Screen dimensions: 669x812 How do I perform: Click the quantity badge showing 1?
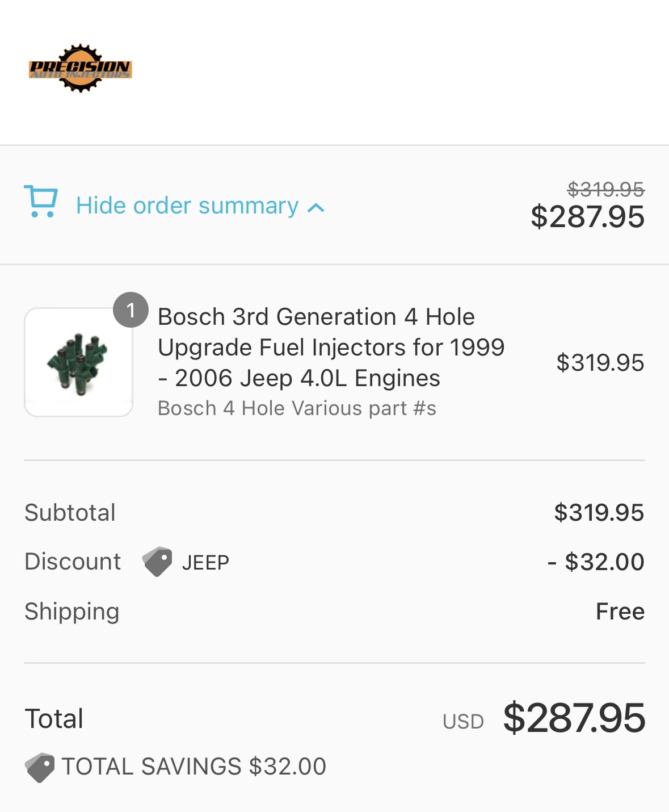[x=131, y=310]
